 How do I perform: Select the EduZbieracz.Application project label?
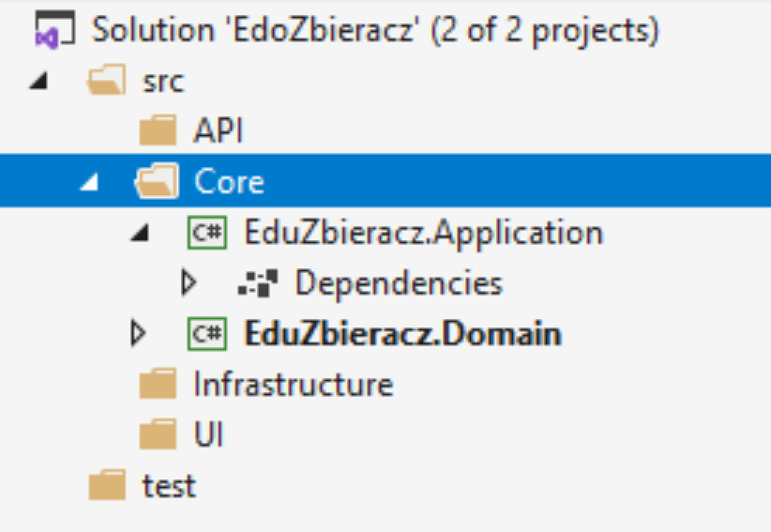point(423,233)
